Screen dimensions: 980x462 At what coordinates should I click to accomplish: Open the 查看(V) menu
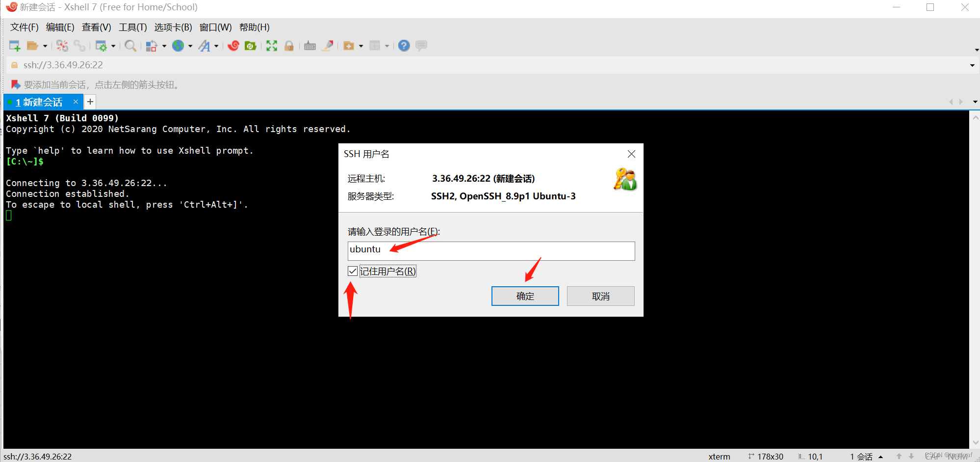tap(96, 27)
